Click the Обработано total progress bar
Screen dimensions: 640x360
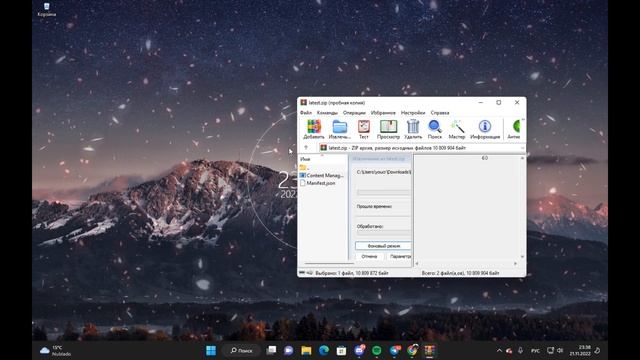[x=383, y=233]
